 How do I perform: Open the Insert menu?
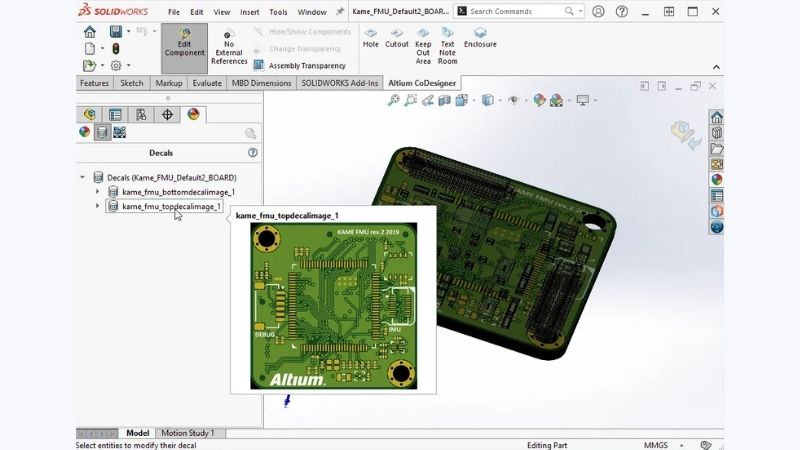249,12
